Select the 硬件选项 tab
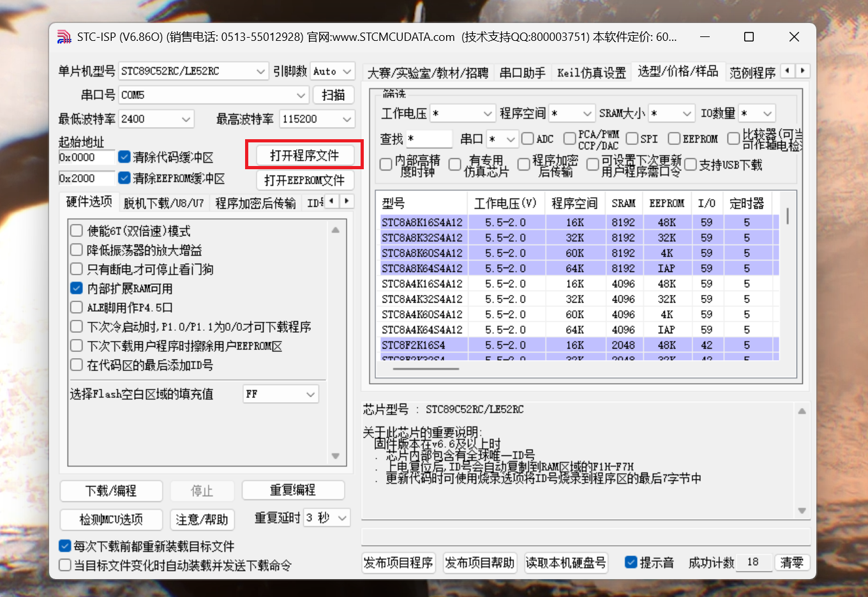Screen dimensions: 868x597 pos(89,202)
